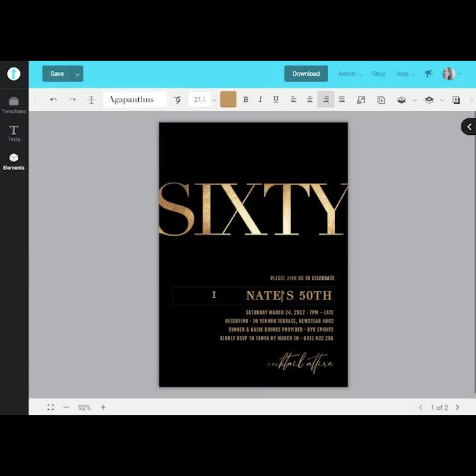Toggle underline formatting

click(276, 99)
